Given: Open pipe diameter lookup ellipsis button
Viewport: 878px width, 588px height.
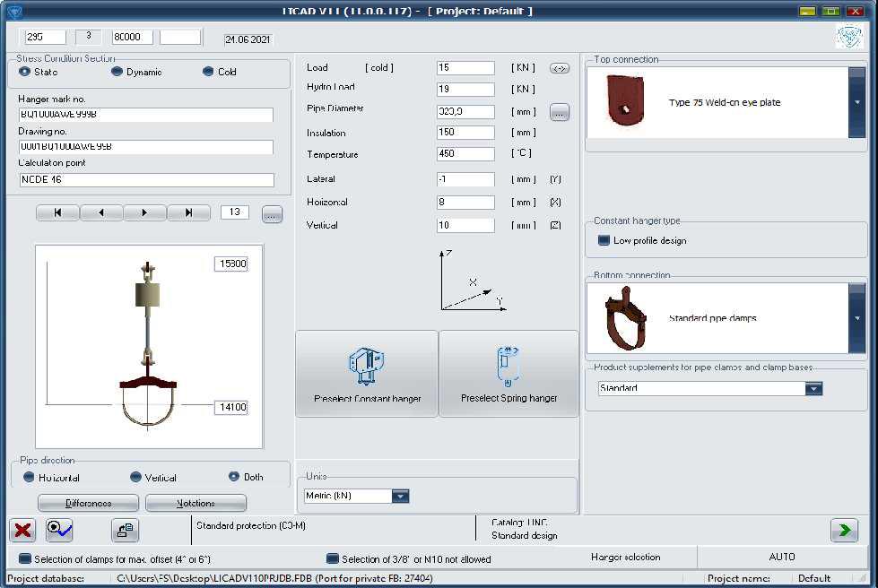Looking at the screenshot, I should click(x=560, y=112).
